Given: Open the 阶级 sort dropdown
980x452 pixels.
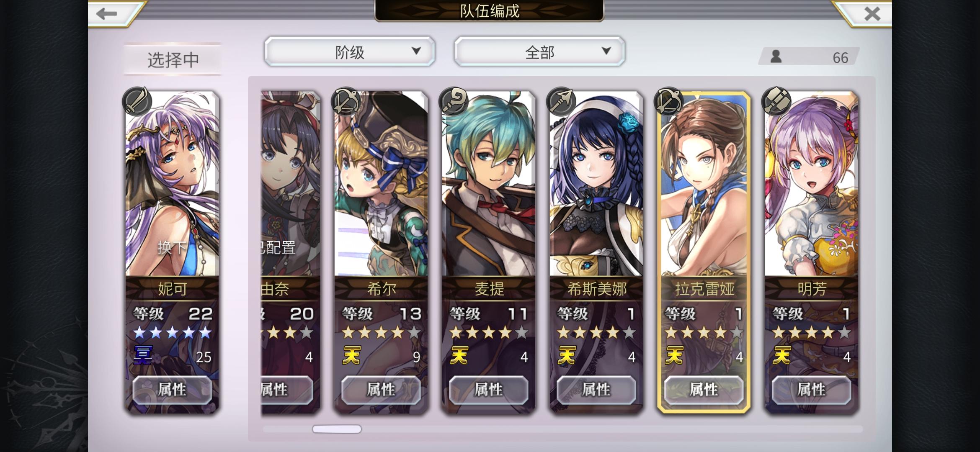Looking at the screenshot, I should [350, 51].
